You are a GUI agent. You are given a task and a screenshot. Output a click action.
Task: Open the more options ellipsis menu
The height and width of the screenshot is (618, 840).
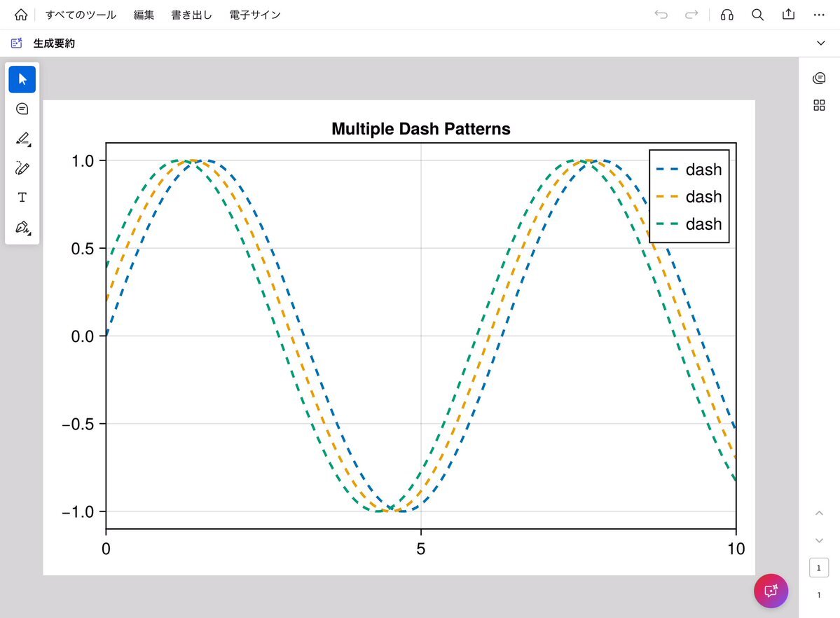point(819,15)
